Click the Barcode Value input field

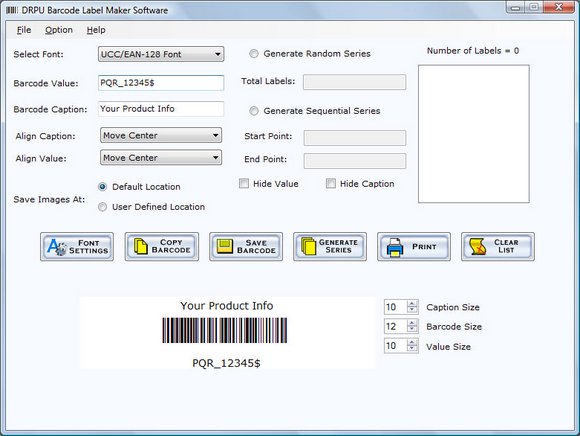[x=161, y=83]
